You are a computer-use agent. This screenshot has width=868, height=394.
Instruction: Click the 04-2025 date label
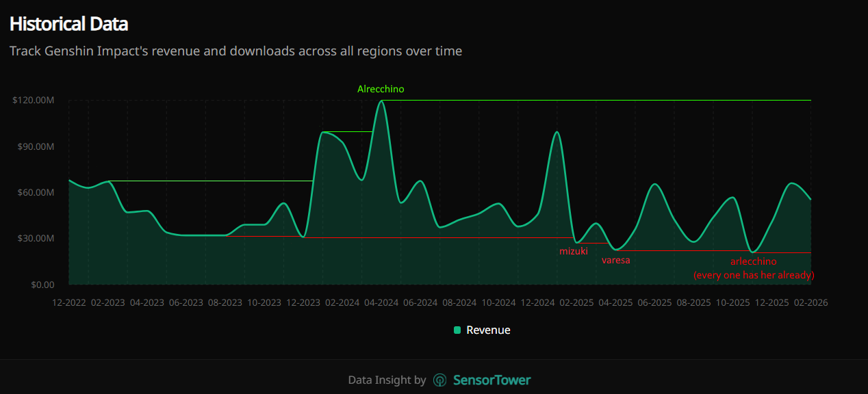point(615,302)
